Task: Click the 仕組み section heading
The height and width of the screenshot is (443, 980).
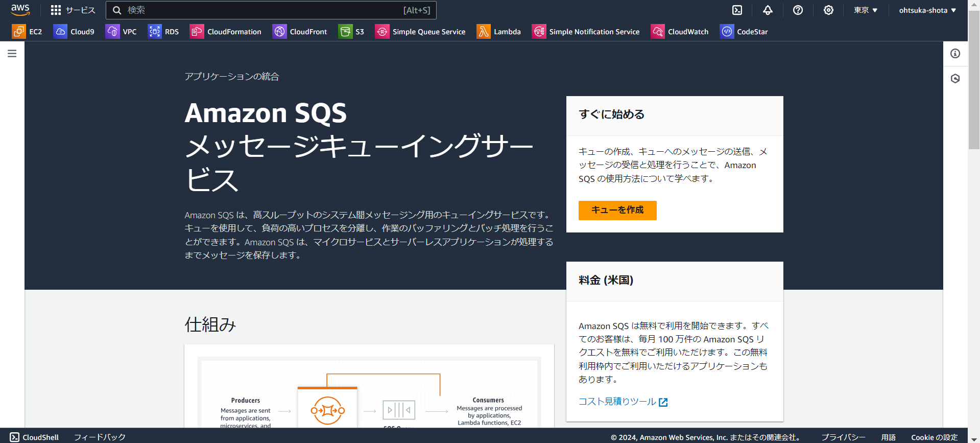Action: tap(210, 324)
